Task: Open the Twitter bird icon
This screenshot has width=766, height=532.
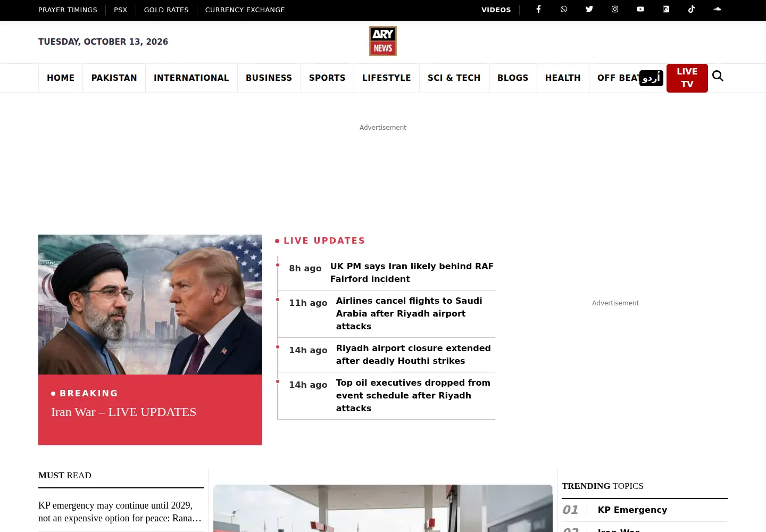Action: 589,9
